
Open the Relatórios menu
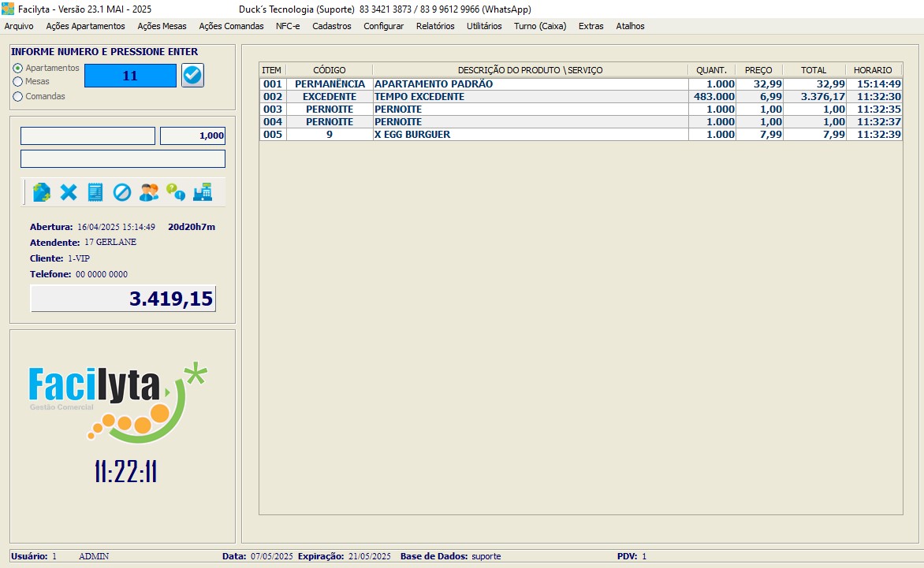pos(435,26)
